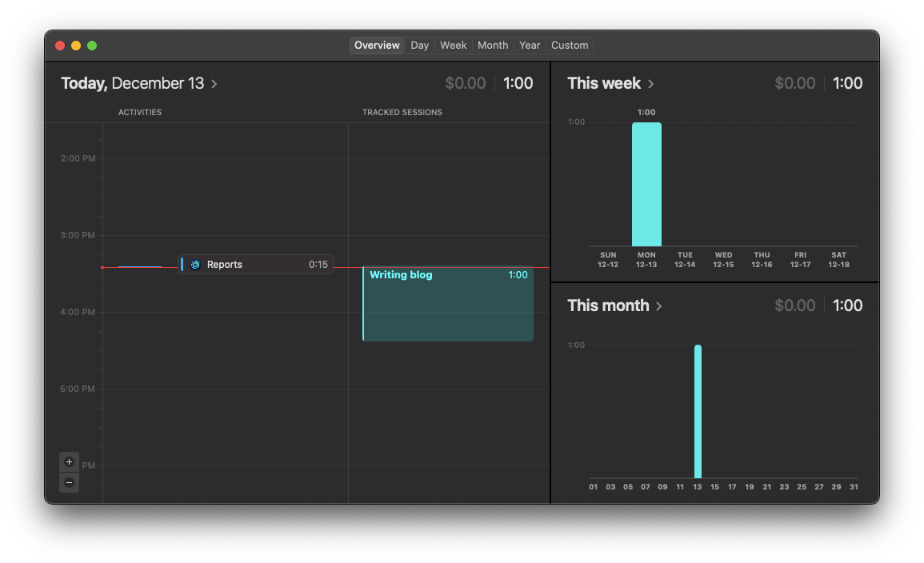
Task: Open the Today, December 13 heading
Action: tap(133, 83)
